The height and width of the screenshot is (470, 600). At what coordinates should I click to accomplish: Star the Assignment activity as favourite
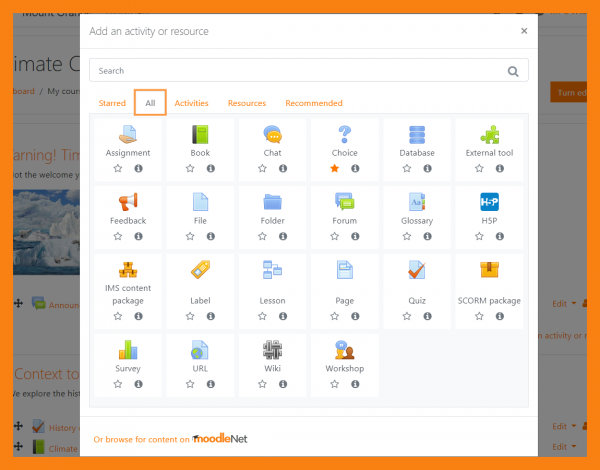[x=118, y=169]
